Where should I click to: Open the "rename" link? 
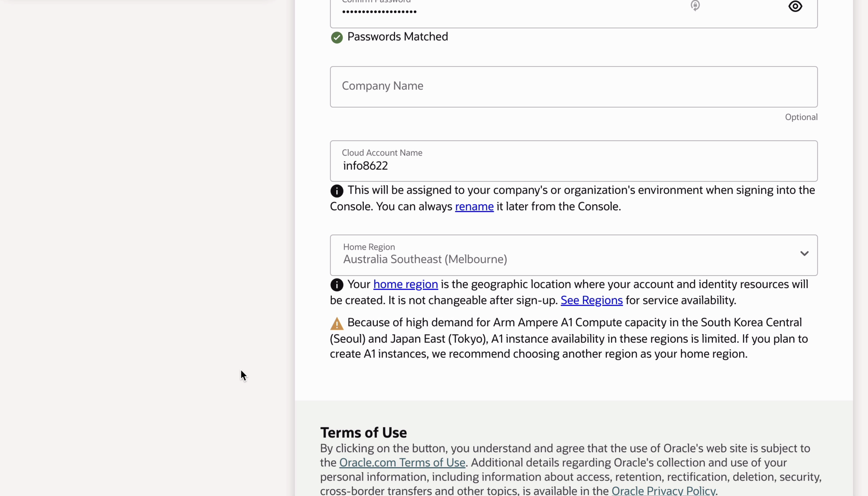(474, 206)
